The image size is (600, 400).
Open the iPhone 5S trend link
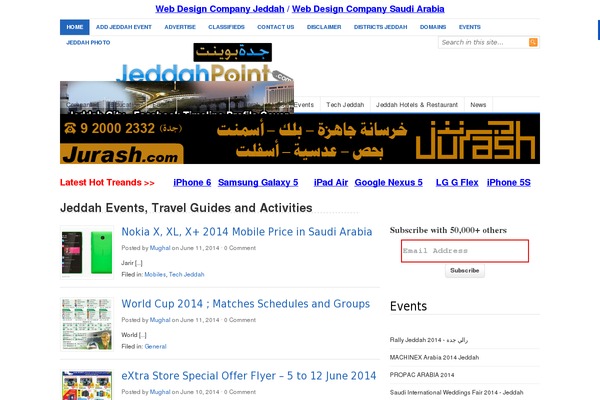509,183
